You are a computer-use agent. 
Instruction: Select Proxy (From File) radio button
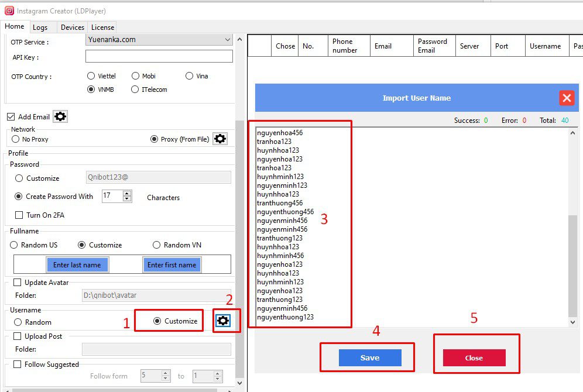point(154,139)
